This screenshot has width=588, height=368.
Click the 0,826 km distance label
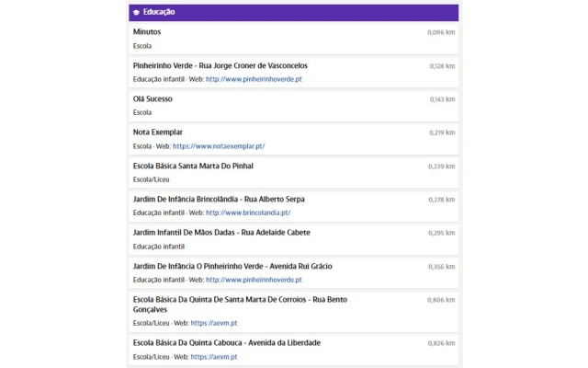(x=441, y=343)
